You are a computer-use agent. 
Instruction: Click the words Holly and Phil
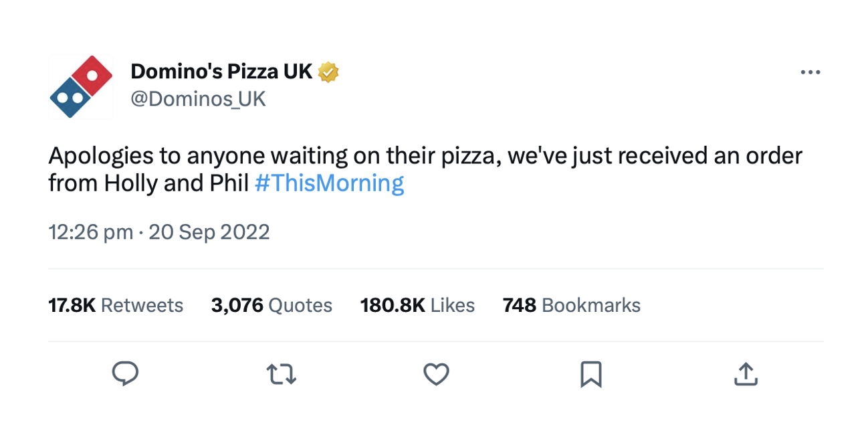[x=177, y=183]
